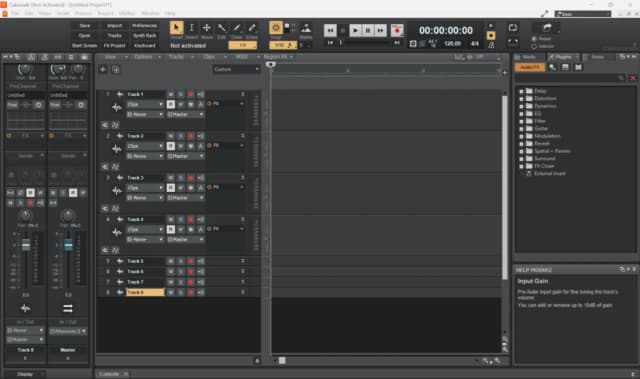The height and width of the screenshot is (379, 640).
Task: Activate the Move tool
Action: click(x=207, y=28)
